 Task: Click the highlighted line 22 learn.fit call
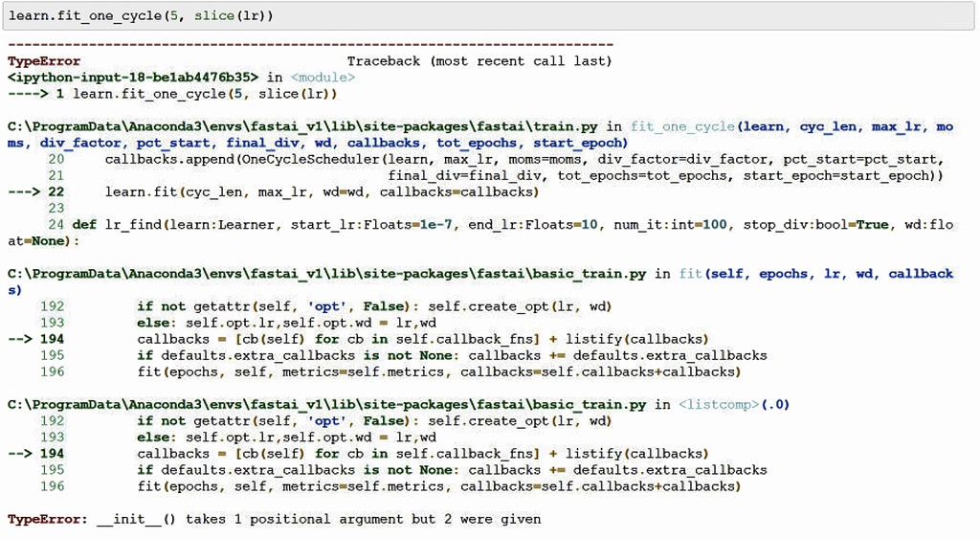(x=322, y=191)
